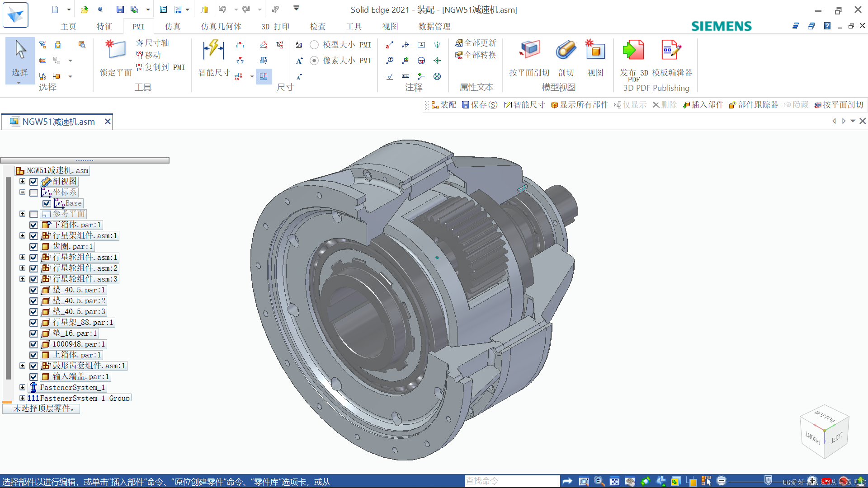The width and height of the screenshot is (868, 488).
Task: Expand the 剖视图 tree node
Action: (22, 181)
